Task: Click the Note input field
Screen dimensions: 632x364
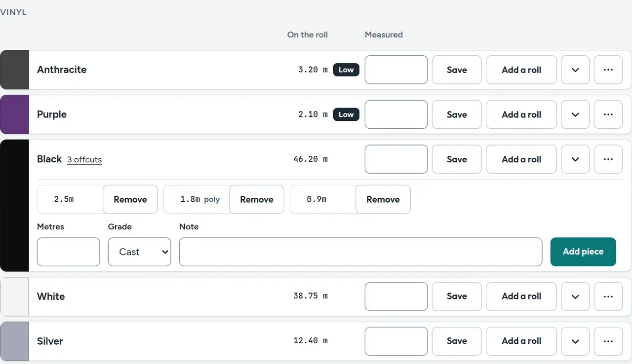Action: click(x=361, y=252)
